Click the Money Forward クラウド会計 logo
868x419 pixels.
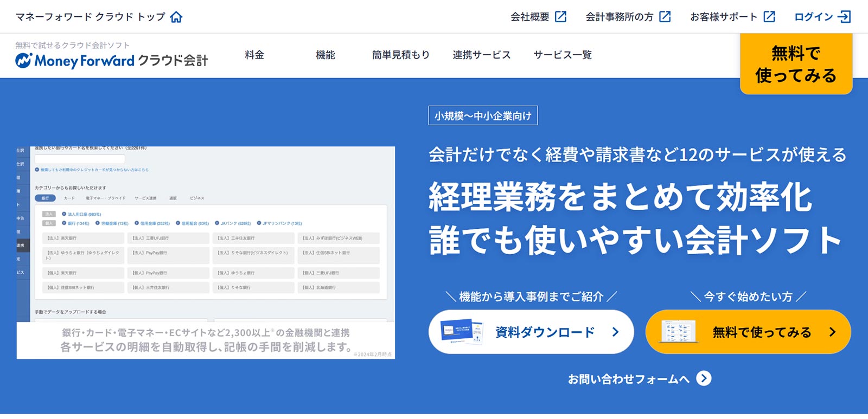click(112, 60)
